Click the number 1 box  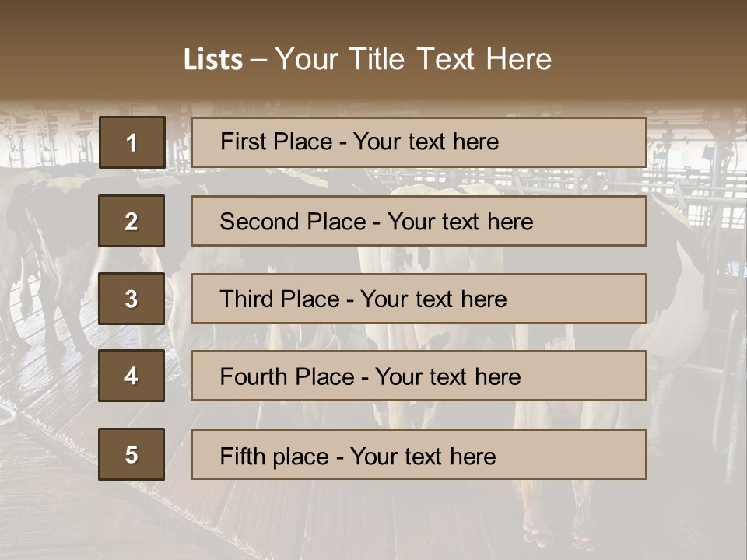132,142
